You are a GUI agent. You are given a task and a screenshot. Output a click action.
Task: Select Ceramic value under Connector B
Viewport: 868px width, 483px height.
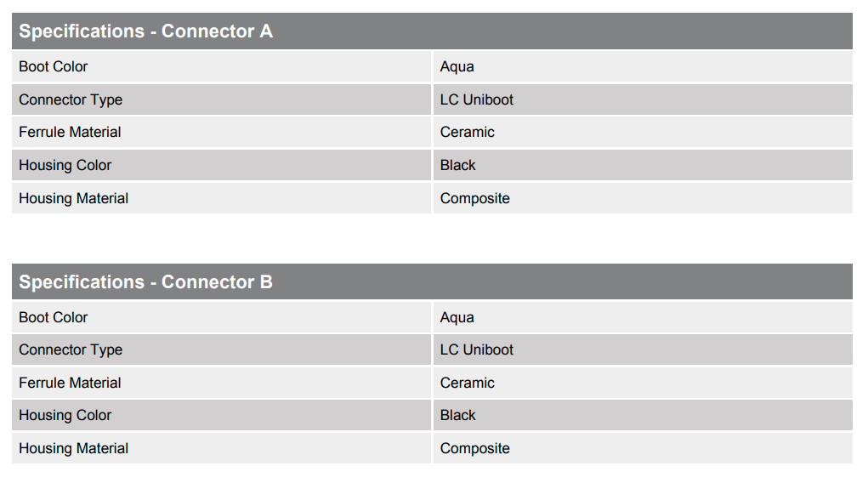coord(467,383)
